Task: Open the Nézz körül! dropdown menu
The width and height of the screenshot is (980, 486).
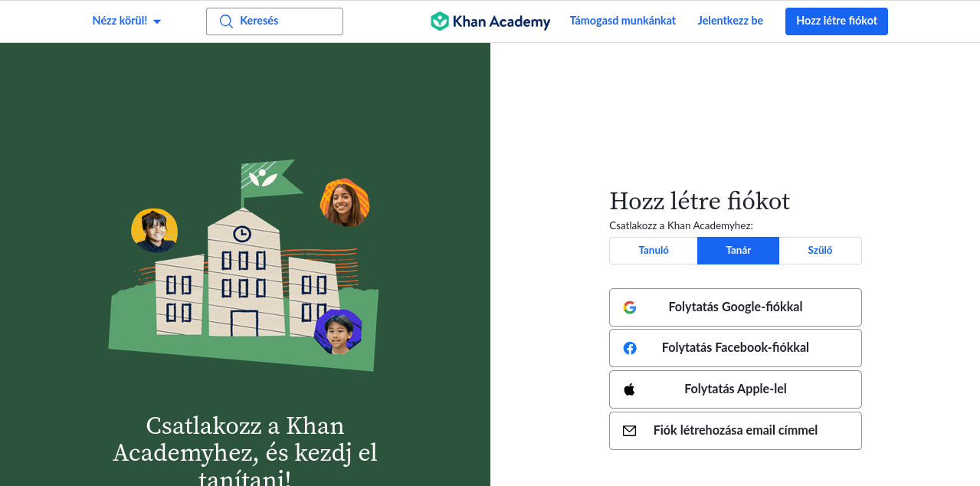Action: point(126,21)
